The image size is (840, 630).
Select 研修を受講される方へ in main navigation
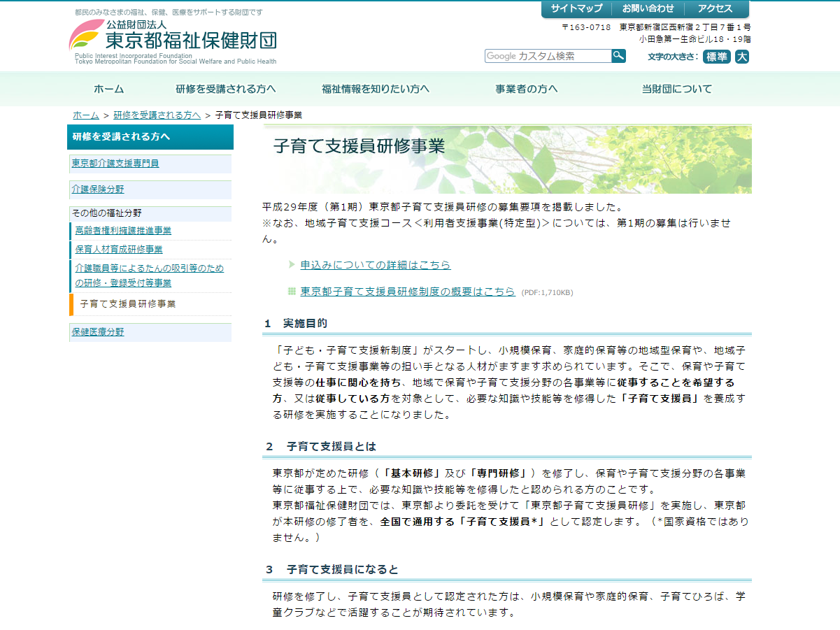click(x=226, y=89)
